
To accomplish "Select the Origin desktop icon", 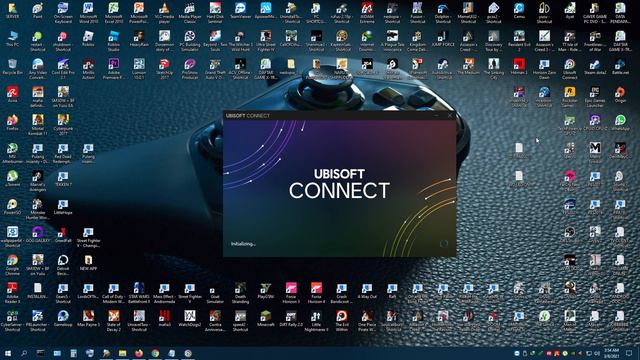I will click(620, 95).
